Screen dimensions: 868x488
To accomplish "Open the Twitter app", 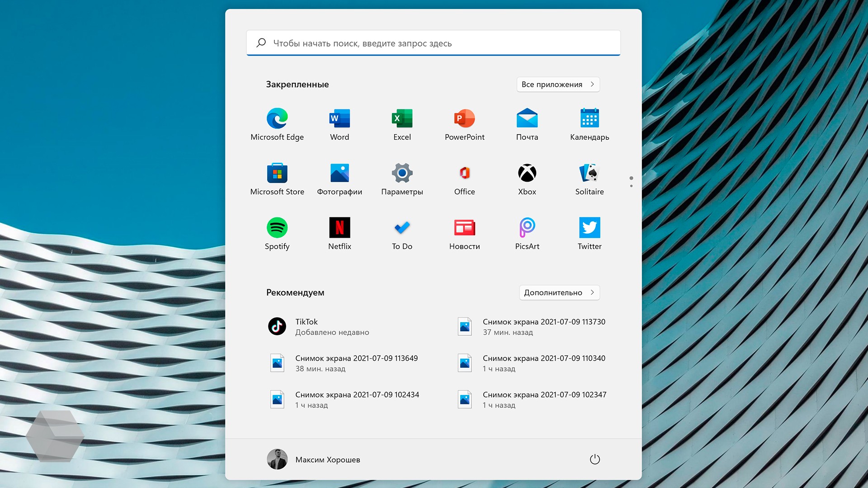I will point(590,234).
